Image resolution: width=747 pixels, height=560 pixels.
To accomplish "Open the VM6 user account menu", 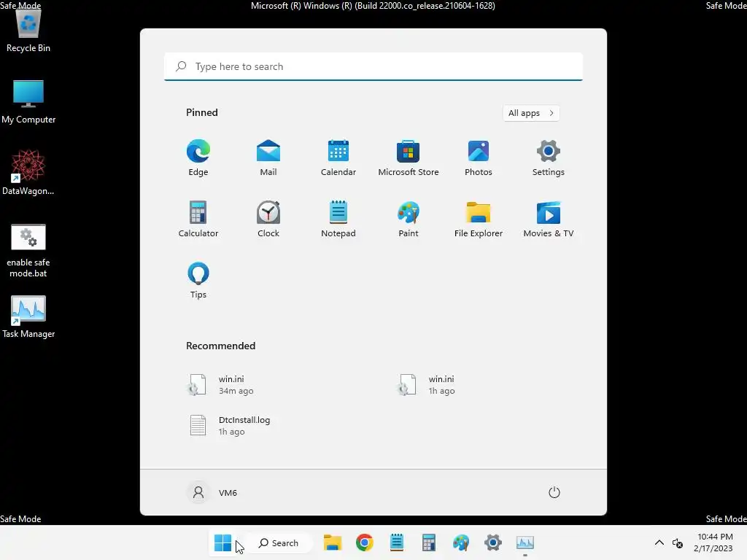I will tap(212, 492).
